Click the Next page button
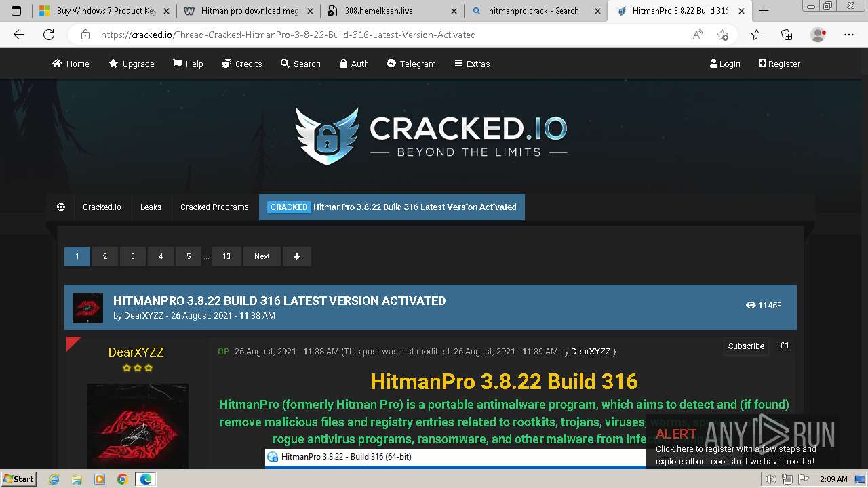The image size is (868, 488). coord(262,256)
